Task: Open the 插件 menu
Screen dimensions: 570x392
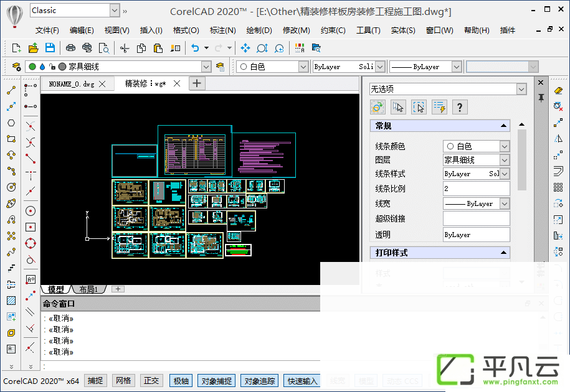Action: click(508, 30)
